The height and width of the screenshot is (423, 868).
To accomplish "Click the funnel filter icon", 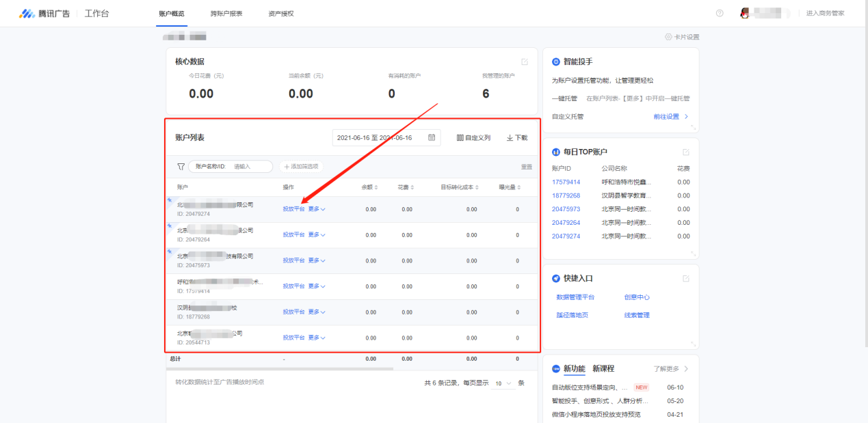I will (181, 167).
